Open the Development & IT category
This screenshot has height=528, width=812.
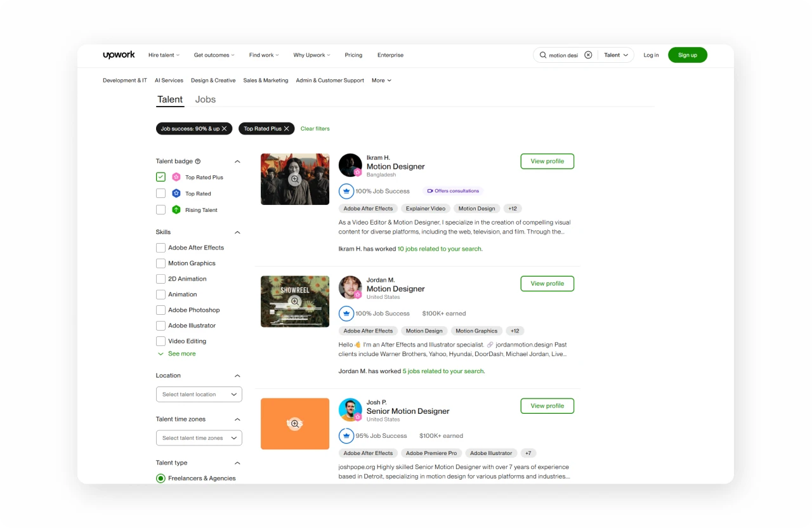(125, 81)
